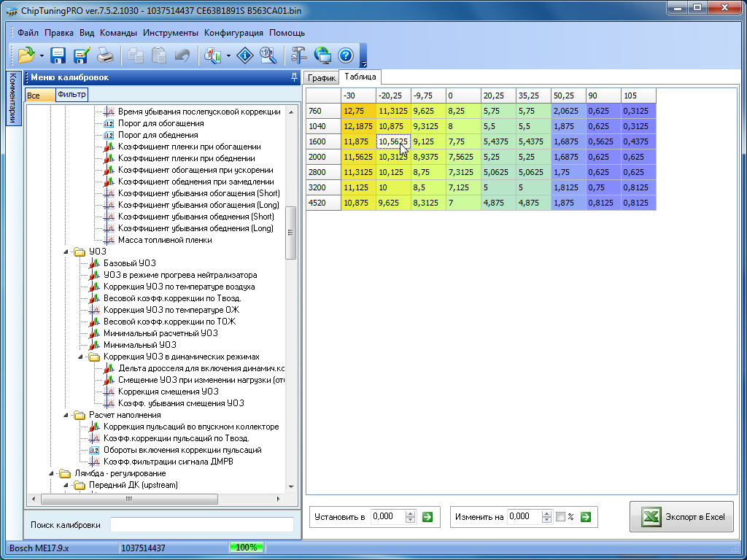747x560 pixels.
Task: Select the 'Все' filter toggle
Action: (x=39, y=95)
